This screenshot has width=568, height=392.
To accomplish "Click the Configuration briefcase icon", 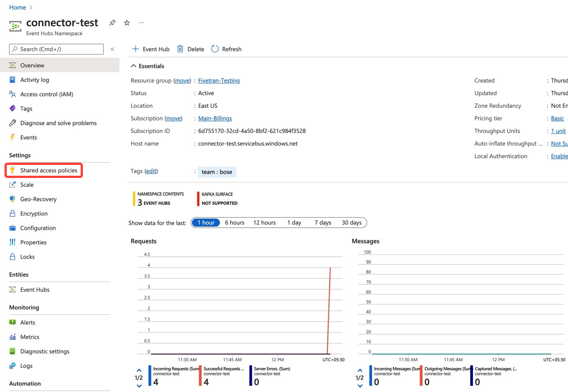I will [13, 228].
